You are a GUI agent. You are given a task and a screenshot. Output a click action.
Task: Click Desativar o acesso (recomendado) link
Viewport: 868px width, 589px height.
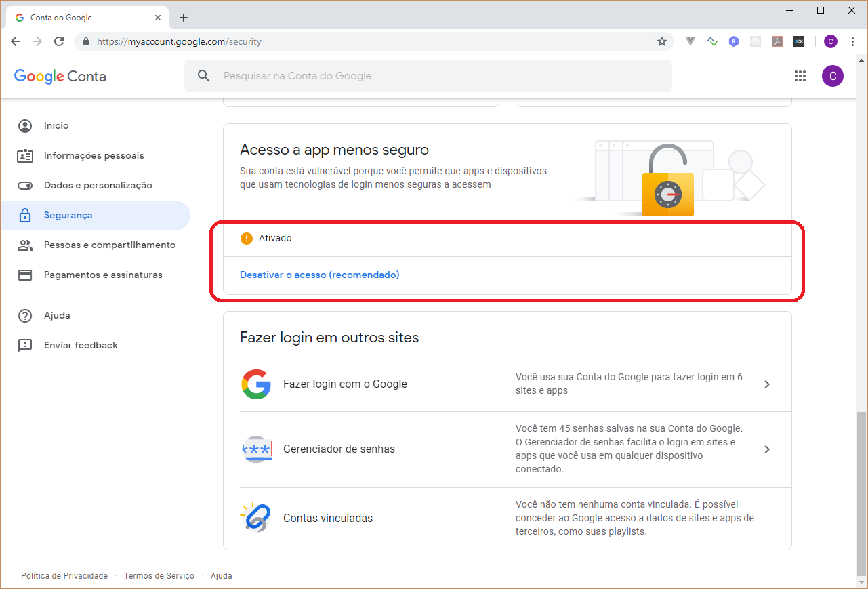(320, 275)
